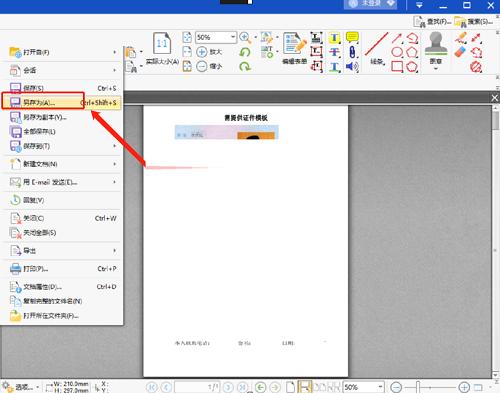Select the red Distance measurement tool
This screenshot has height=393, width=500.
[477, 38]
